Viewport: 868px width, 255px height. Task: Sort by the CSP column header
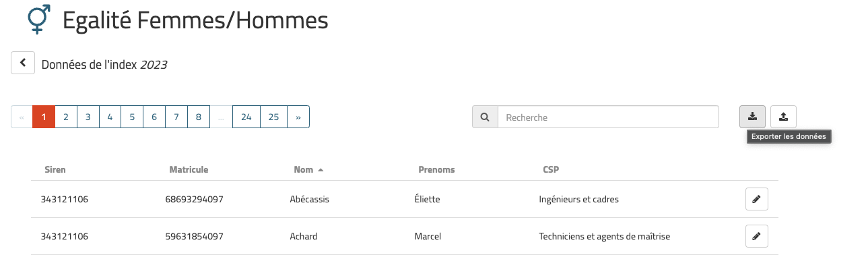tap(551, 169)
